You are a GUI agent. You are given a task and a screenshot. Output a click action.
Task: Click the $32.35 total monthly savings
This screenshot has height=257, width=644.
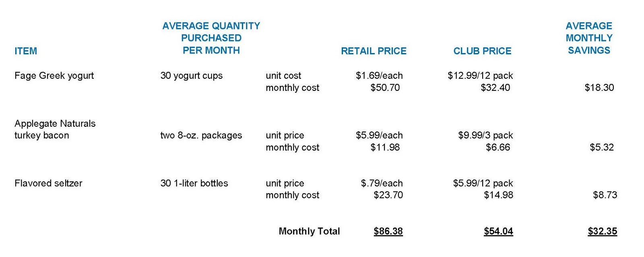(602, 231)
